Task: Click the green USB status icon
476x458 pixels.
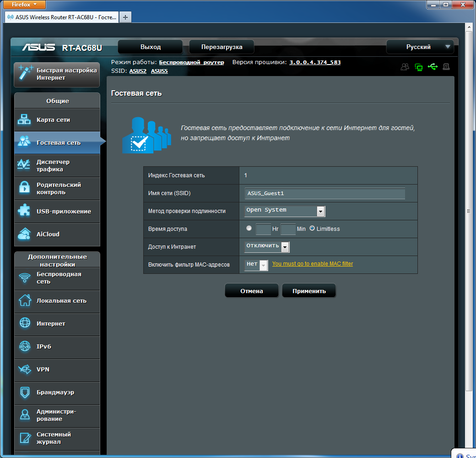Action: click(x=433, y=66)
